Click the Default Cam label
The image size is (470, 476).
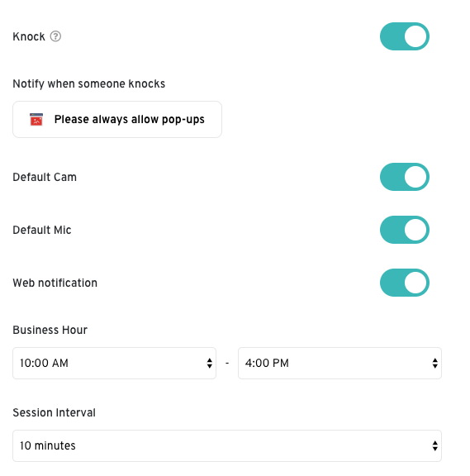click(45, 177)
